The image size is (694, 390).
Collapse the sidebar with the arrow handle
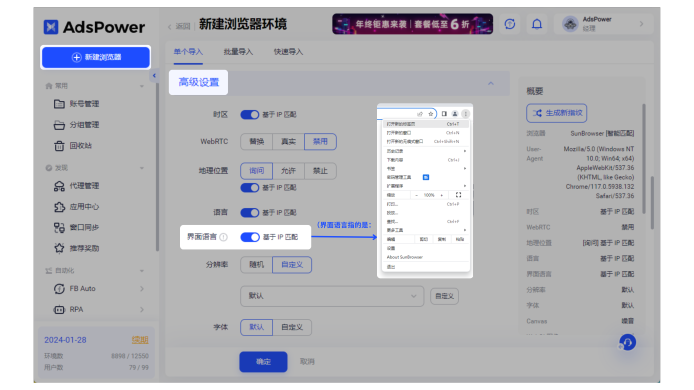[154, 76]
